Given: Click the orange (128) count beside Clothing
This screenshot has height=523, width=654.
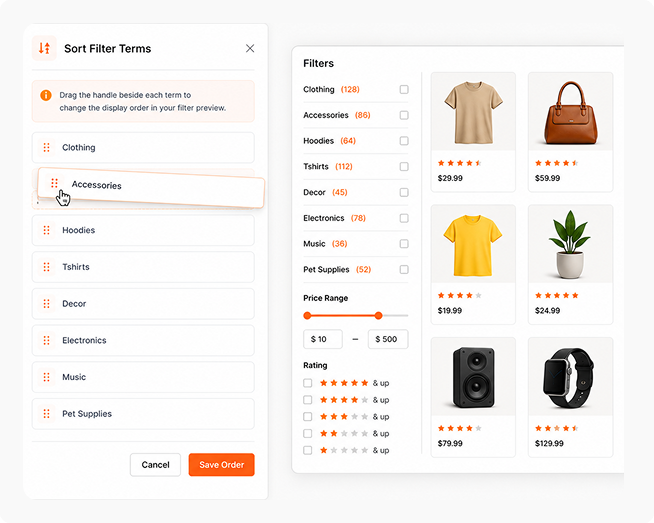Looking at the screenshot, I should click(x=350, y=89).
